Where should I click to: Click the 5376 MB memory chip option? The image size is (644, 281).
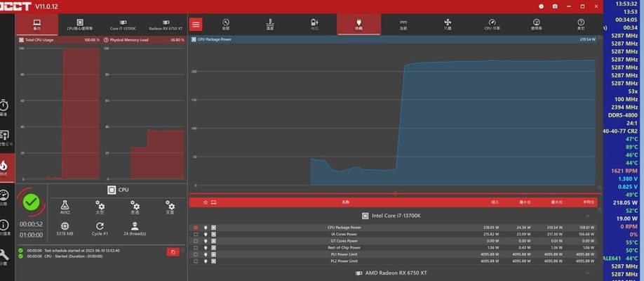click(65, 229)
